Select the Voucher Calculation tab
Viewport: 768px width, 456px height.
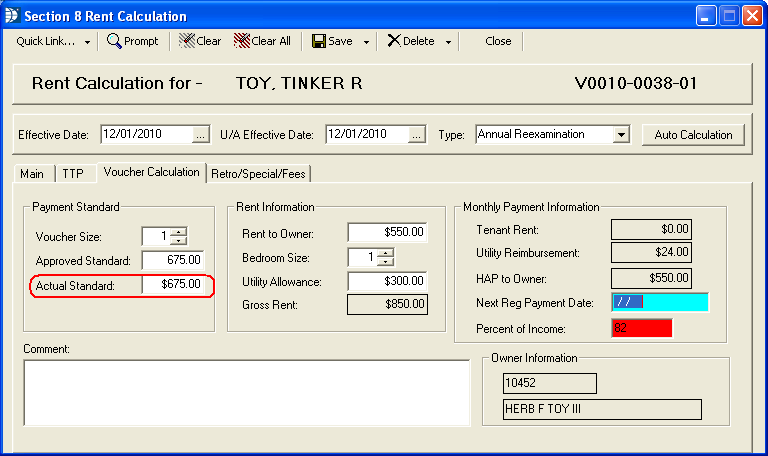pyautogui.click(x=151, y=172)
